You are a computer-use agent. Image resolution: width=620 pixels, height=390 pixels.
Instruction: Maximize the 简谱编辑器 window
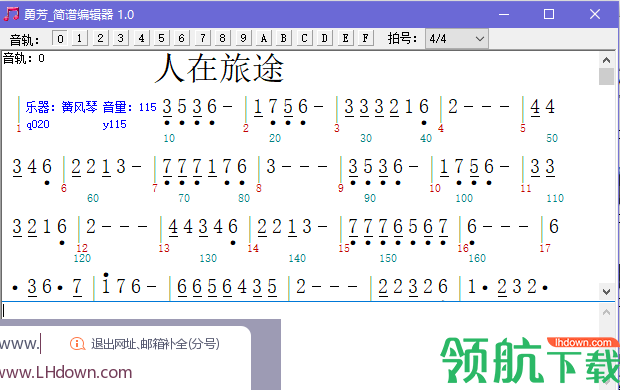click(x=549, y=14)
